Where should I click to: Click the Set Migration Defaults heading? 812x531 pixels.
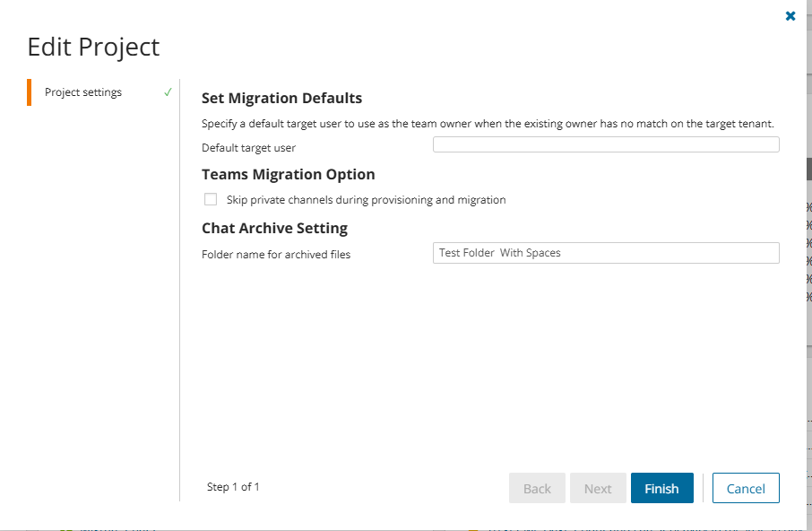pos(281,99)
